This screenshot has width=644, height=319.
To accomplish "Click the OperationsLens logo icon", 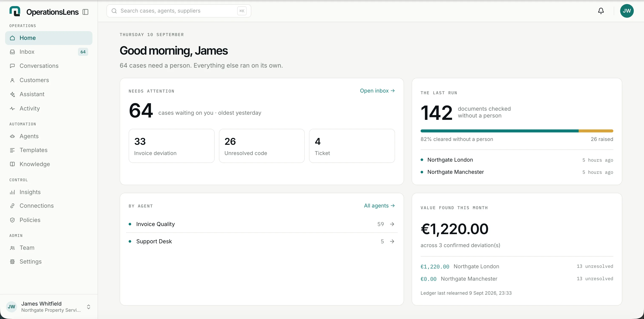I will tap(15, 11).
